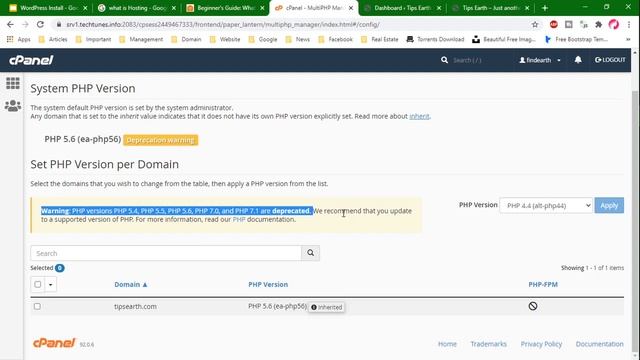Screen dimensions: 640x360
Task: Open the Google bookmark folder
Action: tap(263, 39)
